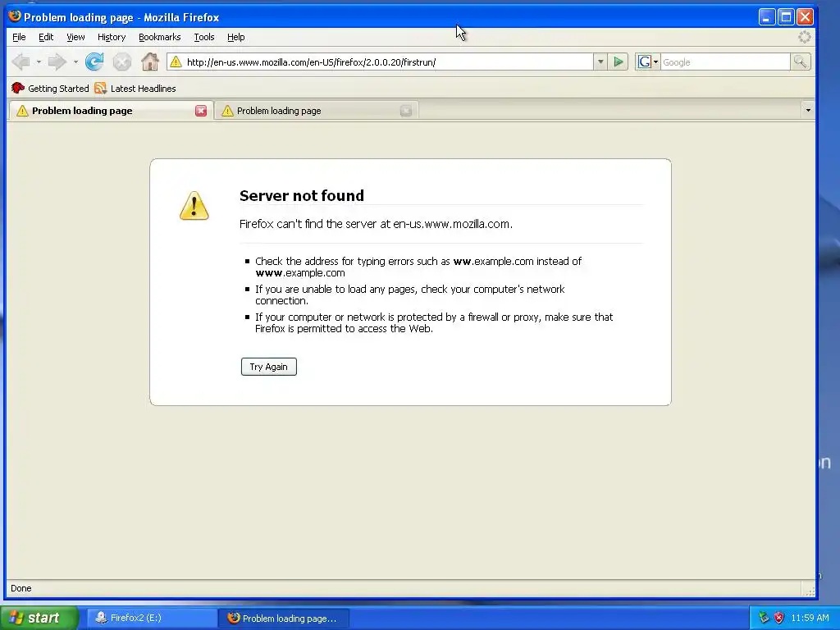
Task: Switch to the second Problem loading page tab
Action: point(316,111)
